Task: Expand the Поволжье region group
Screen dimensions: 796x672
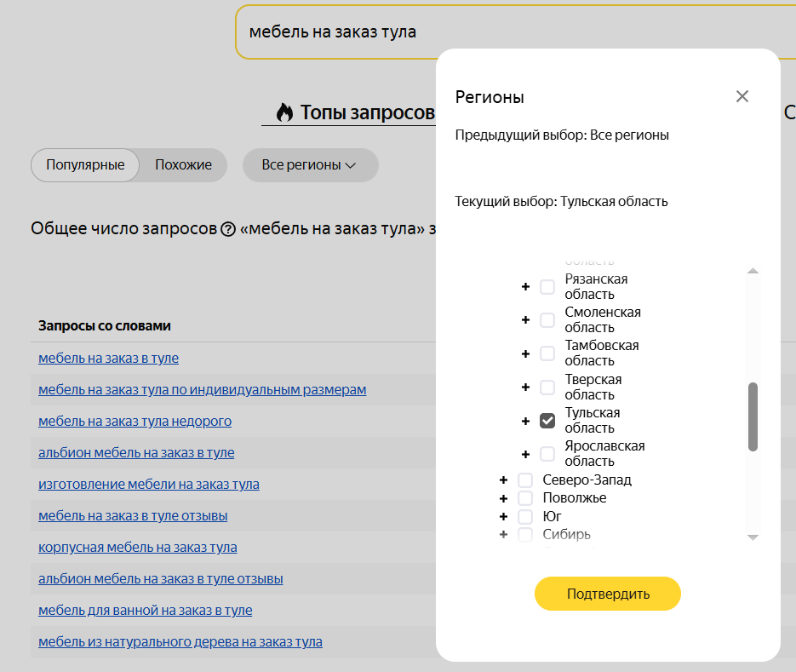Action: 503,498
